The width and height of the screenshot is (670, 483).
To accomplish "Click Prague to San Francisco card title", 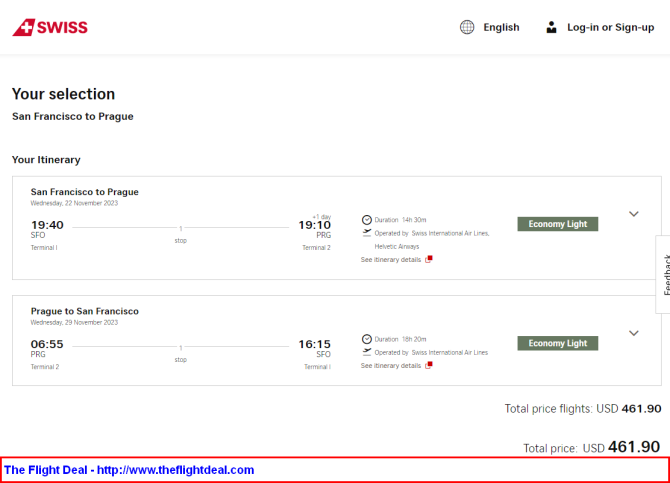I will tap(85, 311).
